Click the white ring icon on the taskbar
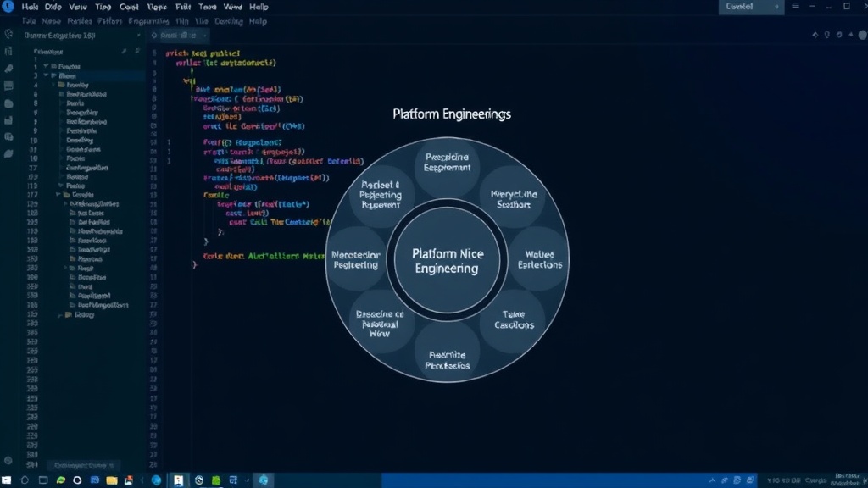 (x=77, y=480)
